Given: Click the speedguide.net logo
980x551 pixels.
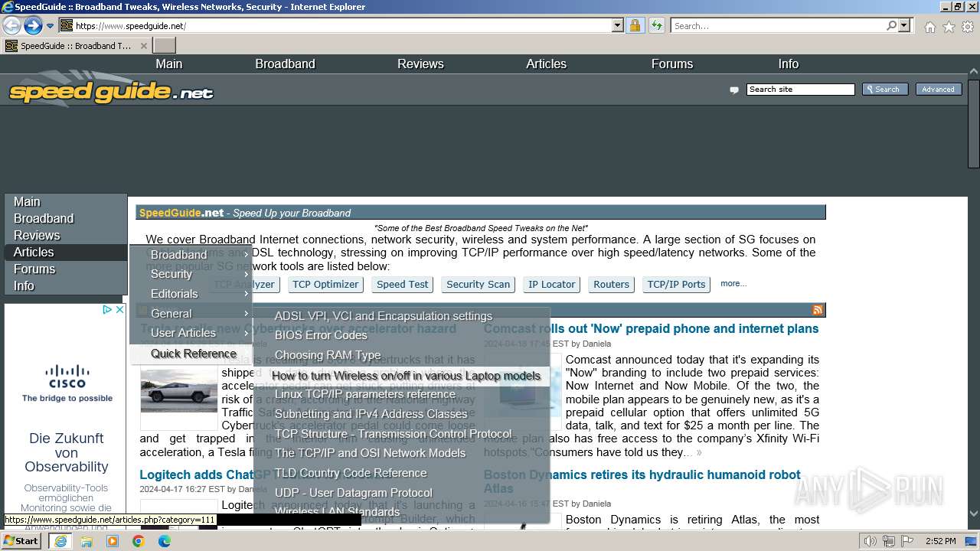Looking at the screenshot, I should coord(111,92).
